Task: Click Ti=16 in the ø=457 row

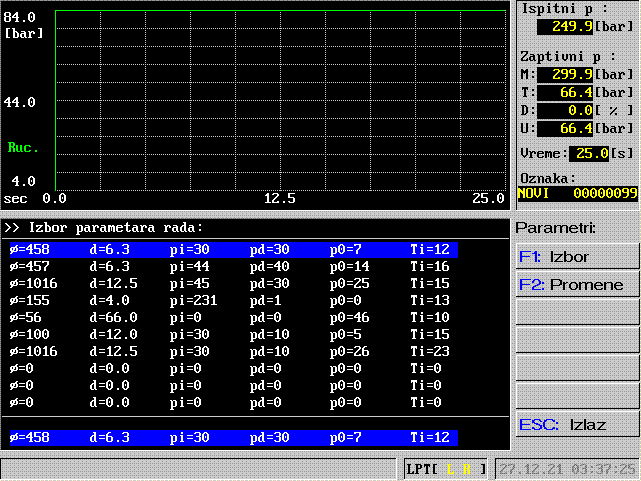Action: pyautogui.click(x=430, y=266)
